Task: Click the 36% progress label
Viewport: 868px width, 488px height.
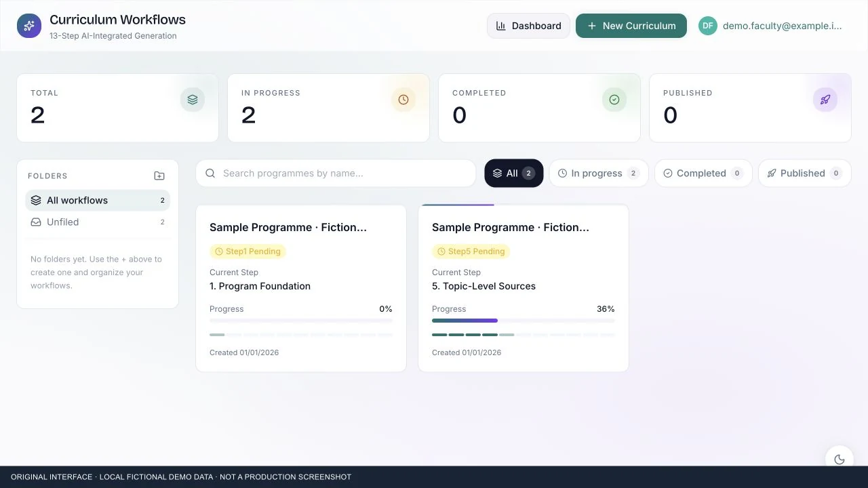Action: coord(606,309)
